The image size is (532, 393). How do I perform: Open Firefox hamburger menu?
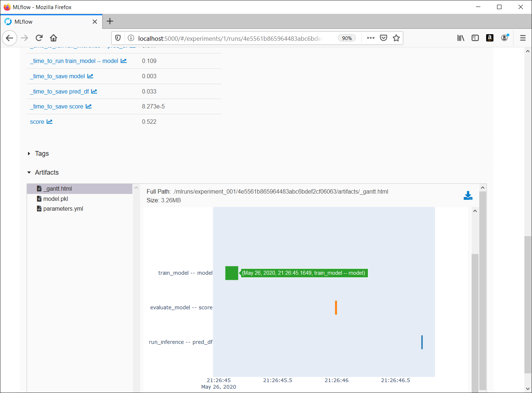tap(523, 38)
